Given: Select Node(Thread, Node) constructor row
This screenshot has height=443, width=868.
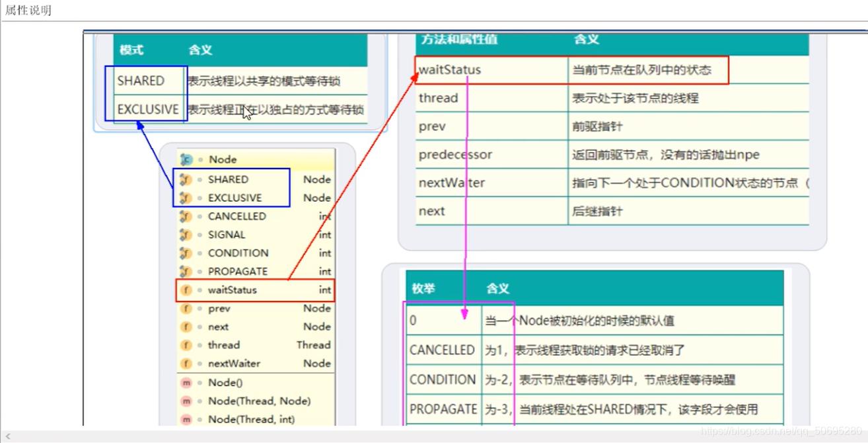Looking at the screenshot, I should pos(256,401).
